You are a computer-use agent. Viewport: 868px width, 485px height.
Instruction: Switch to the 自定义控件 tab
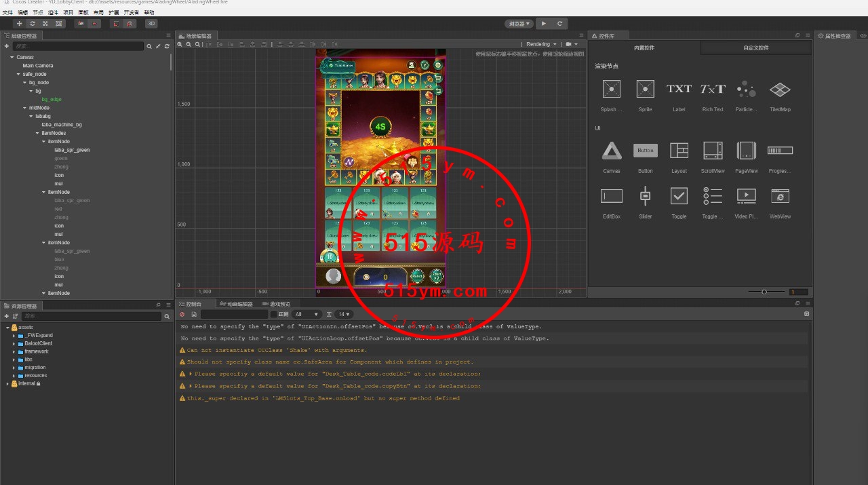(x=755, y=48)
